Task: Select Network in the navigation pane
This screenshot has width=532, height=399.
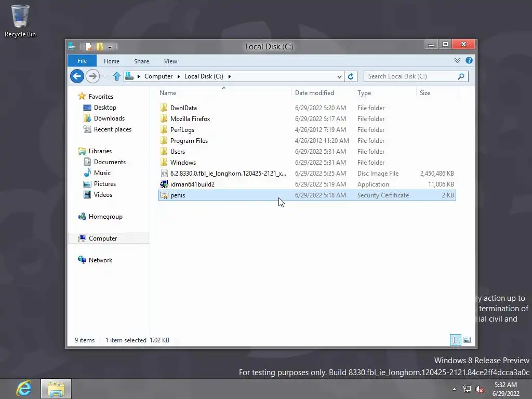Action: [100, 260]
